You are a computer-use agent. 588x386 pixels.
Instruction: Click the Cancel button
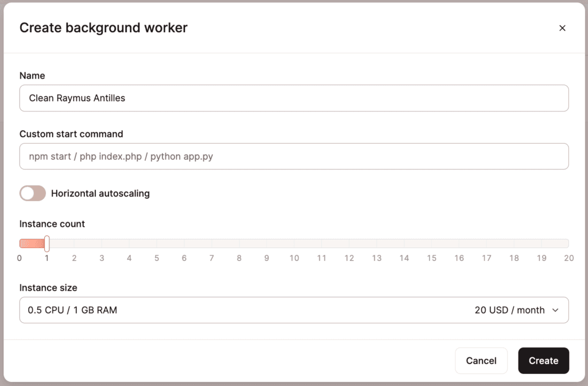[x=481, y=360]
